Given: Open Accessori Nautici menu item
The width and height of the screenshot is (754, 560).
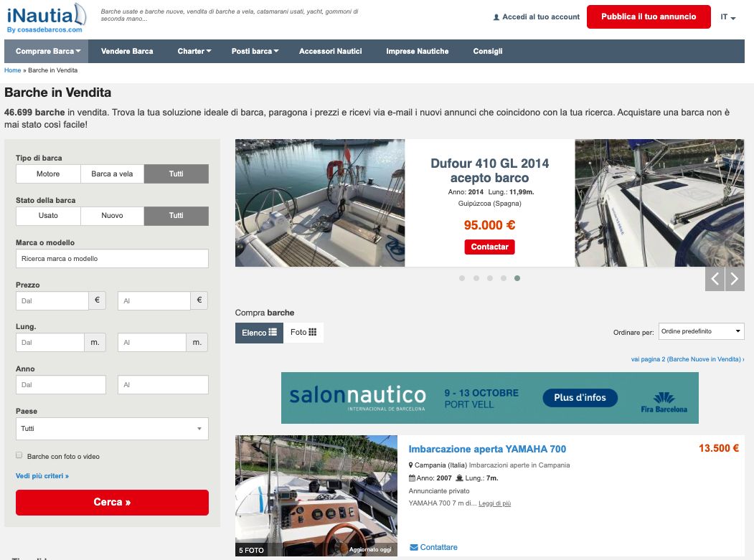Looking at the screenshot, I should (330, 51).
